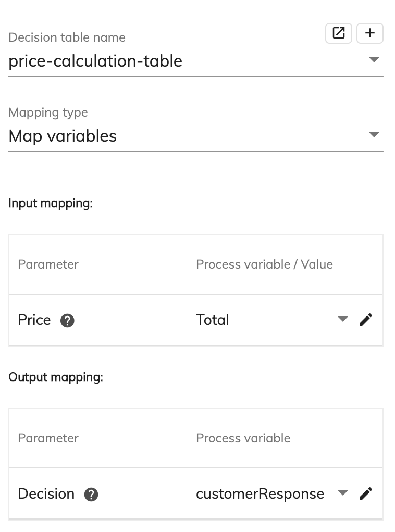The width and height of the screenshot is (395, 532).
Task: Open the help tooltip next to Price parameter
Action: [66, 321]
